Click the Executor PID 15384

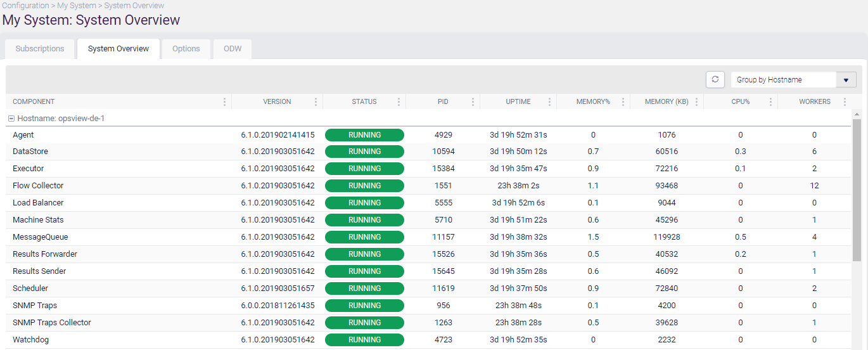pyautogui.click(x=444, y=169)
